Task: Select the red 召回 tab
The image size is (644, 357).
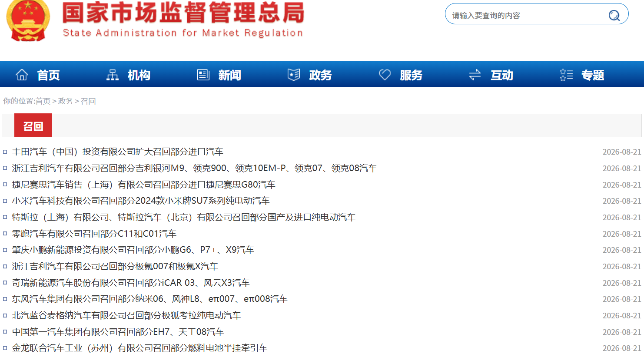Action: point(33,126)
